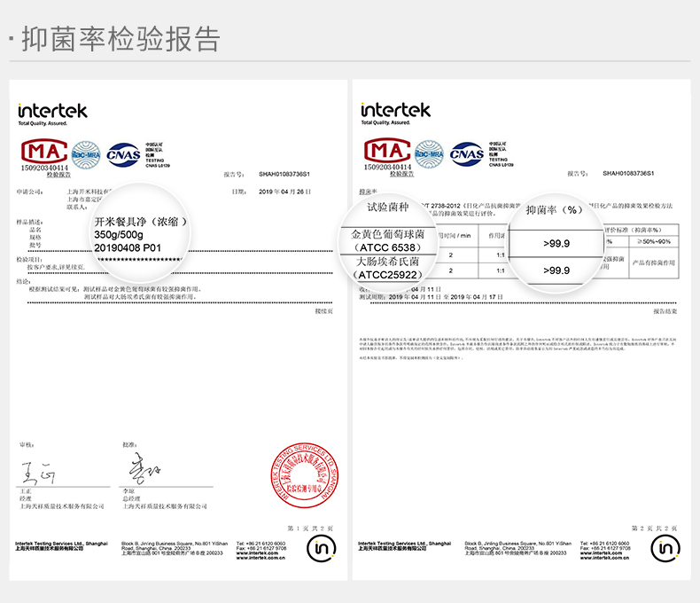Click 'Total Quality. Assured.' on the right page

tap(385, 123)
